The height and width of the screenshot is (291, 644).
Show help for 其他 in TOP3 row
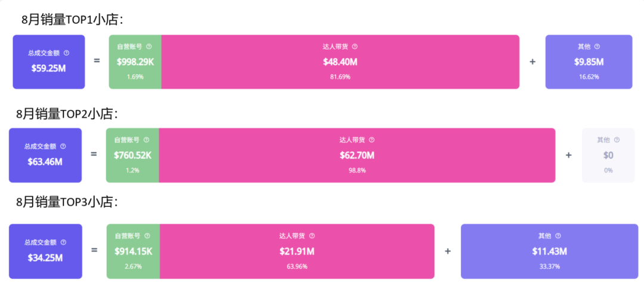tap(558, 236)
